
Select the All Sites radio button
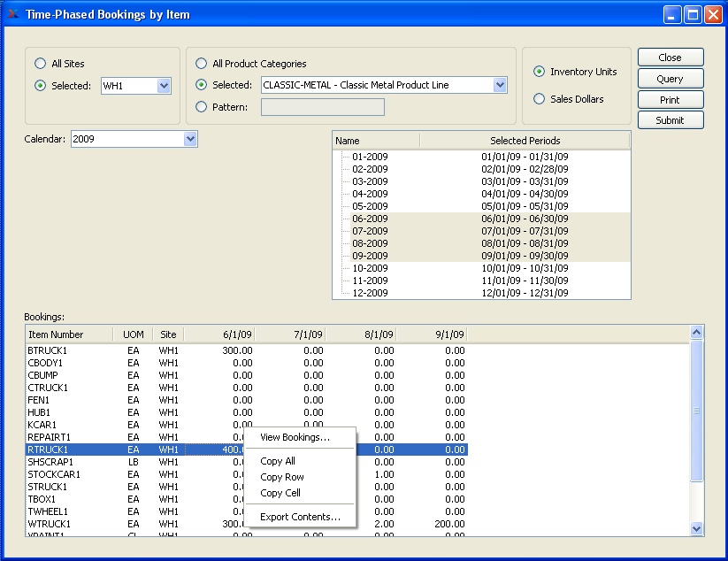(x=41, y=64)
